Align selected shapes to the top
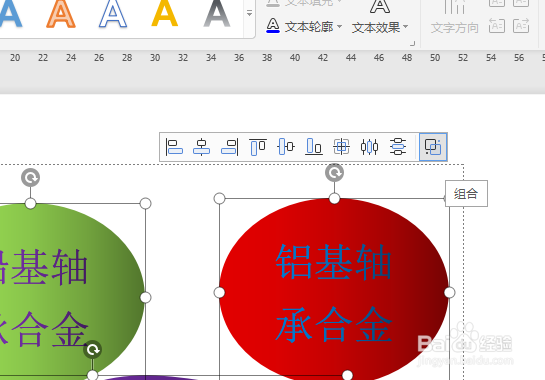 (x=258, y=147)
